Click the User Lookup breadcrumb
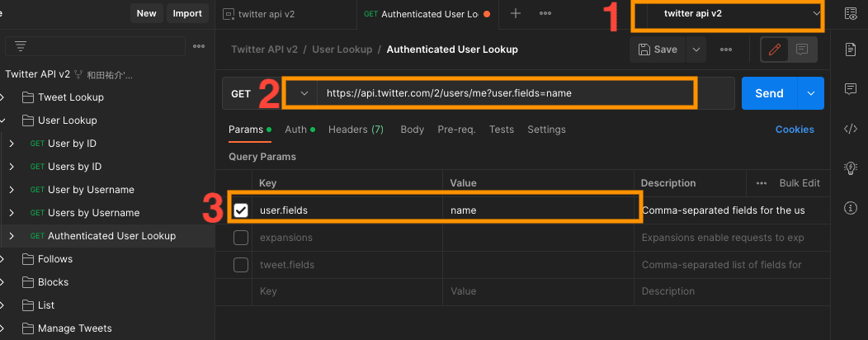The width and height of the screenshot is (868, 340). tap(342, 50)
